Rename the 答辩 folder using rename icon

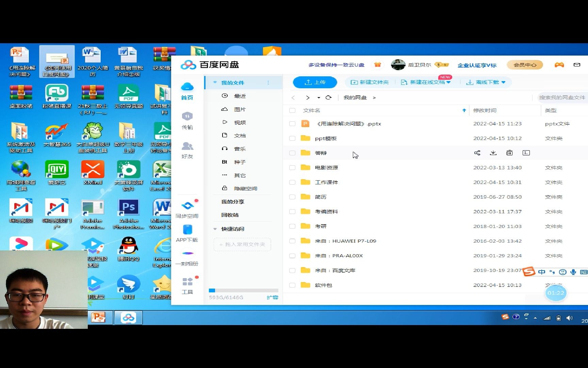[526, 153]
